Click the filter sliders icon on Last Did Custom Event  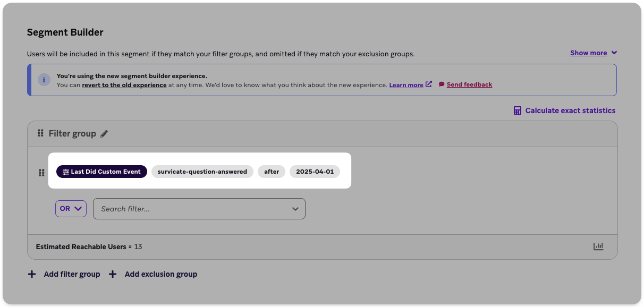(x=65, y=172)
